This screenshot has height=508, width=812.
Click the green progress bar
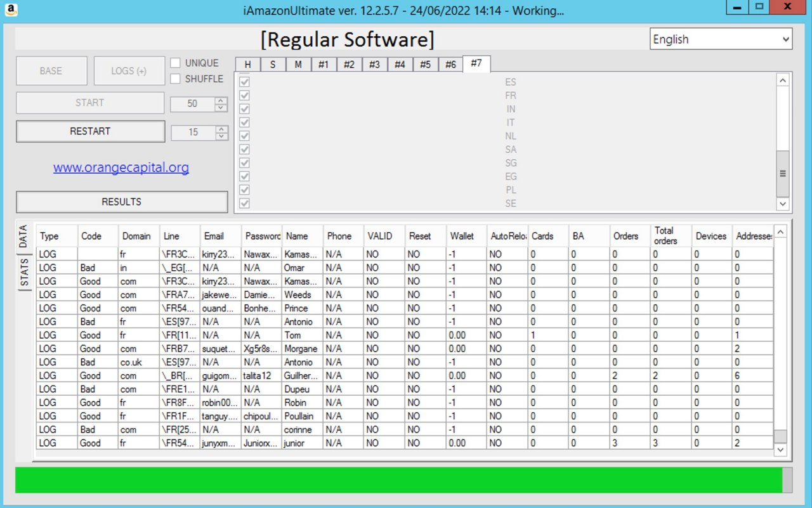click(398, 480)
